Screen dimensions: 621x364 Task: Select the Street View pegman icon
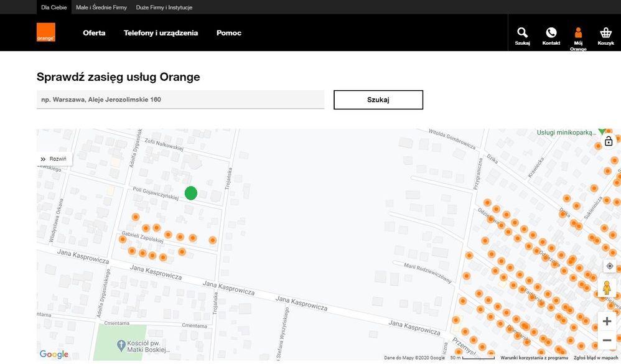click(607, 288)
